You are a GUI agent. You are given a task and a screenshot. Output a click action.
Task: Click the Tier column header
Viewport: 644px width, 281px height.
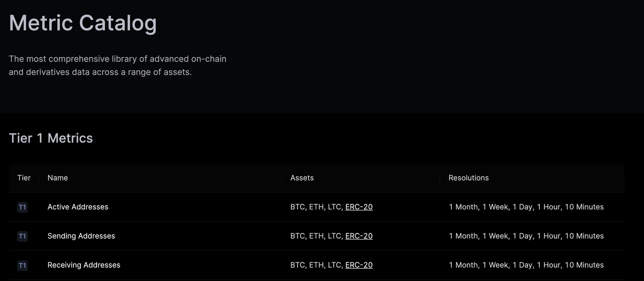(24, 178)
